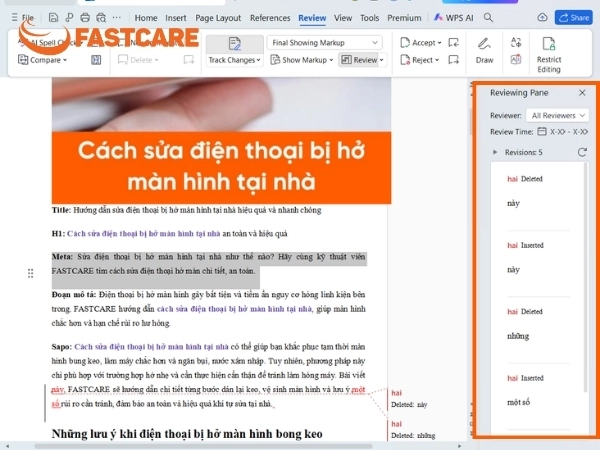Go to next change icon beside Reject
Screen dimensions: 600x450
453,60
